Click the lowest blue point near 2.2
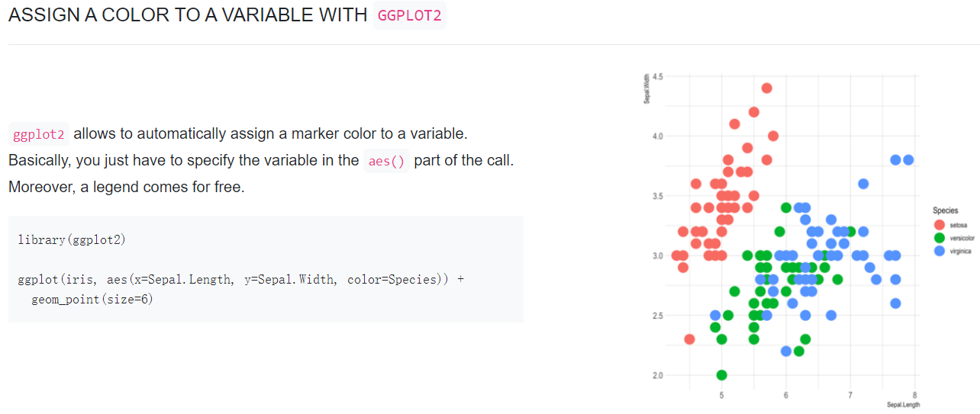Screen dimensions: 980x414 coord(786,351)
